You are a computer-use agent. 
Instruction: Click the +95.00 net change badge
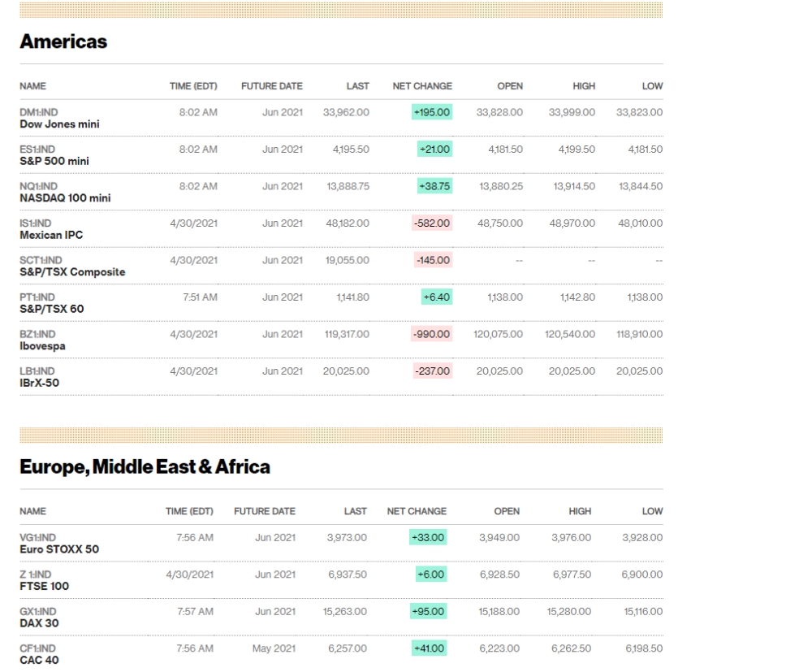428,611
